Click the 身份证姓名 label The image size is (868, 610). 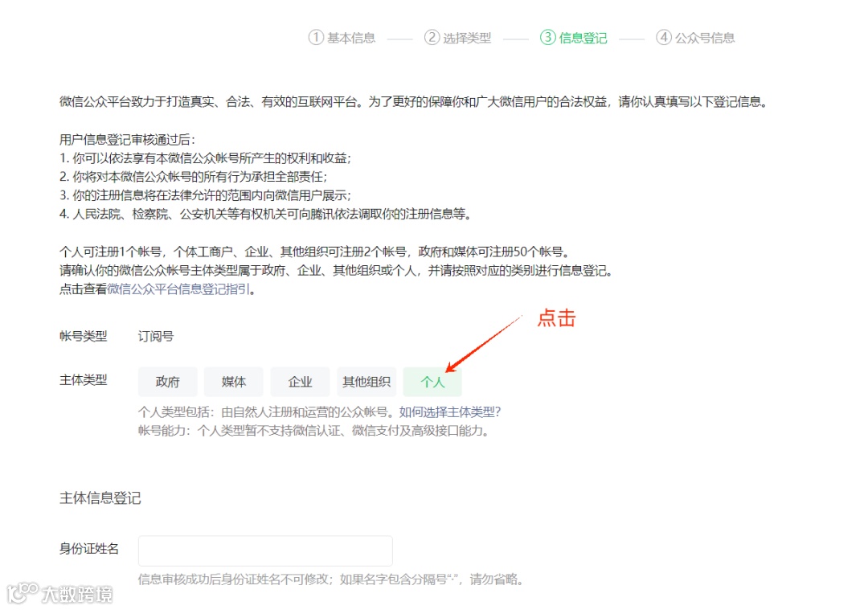(x=89, y=549)
